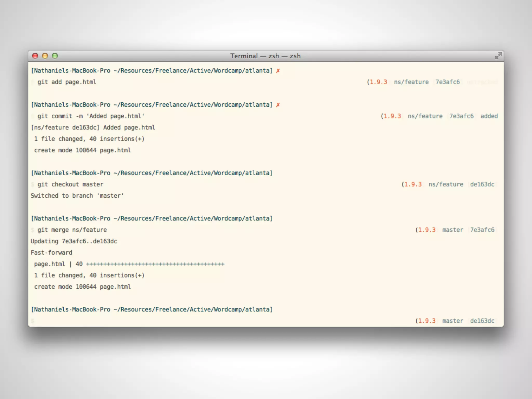Click the fullscreen arrows icon in title bar
The height and width of the screenshot is (399, 532).
click(x=498, y=56)
